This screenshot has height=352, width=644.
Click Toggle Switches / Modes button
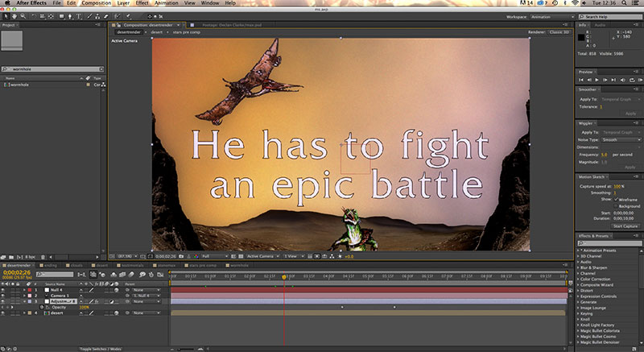(x=100, y=349)
